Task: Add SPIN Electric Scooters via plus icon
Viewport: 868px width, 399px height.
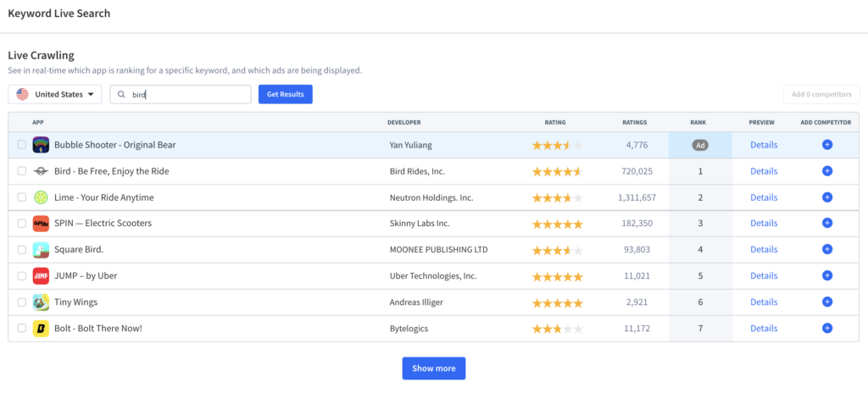Action: (827, 223)
